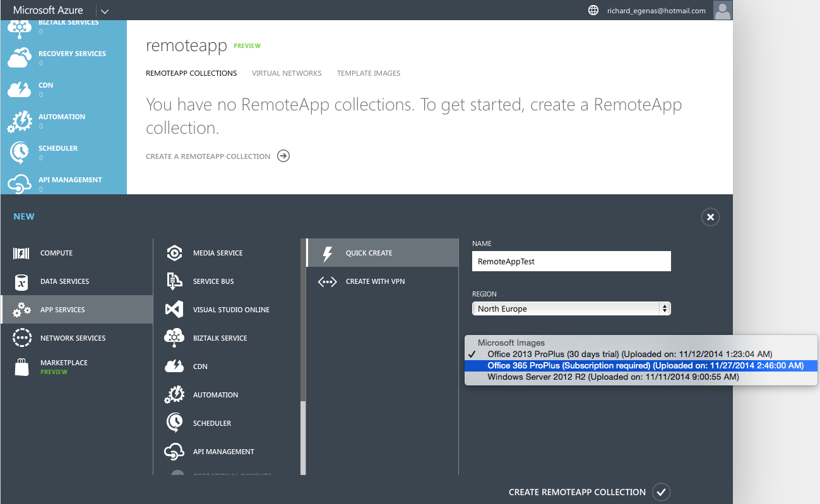This screenshot has width=820, height=504.
Task: Switch to the Virtual Networks tab
Action: [287, 73]
